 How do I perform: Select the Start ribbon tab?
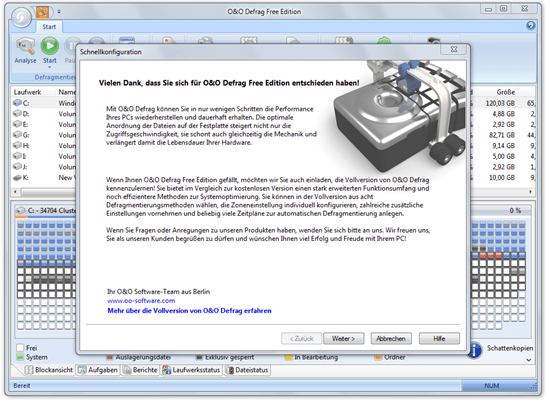click(x=49, y=27)
